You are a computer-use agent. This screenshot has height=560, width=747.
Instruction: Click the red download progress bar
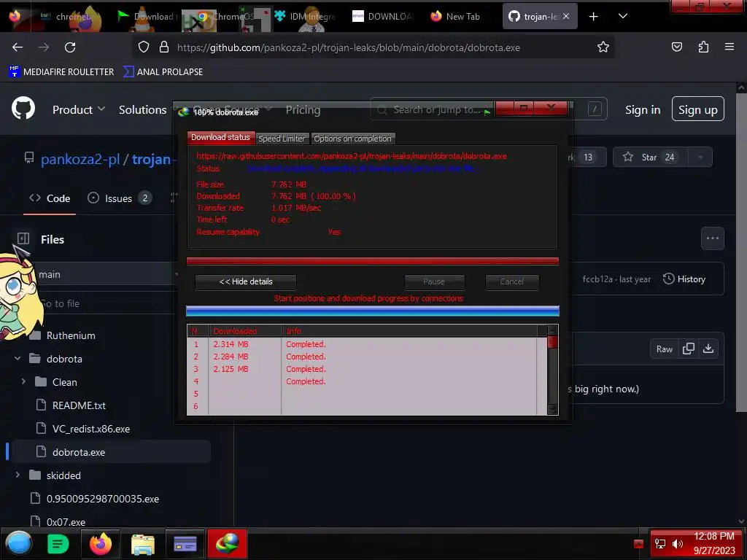pyautogui.click(x=373, y=261)
